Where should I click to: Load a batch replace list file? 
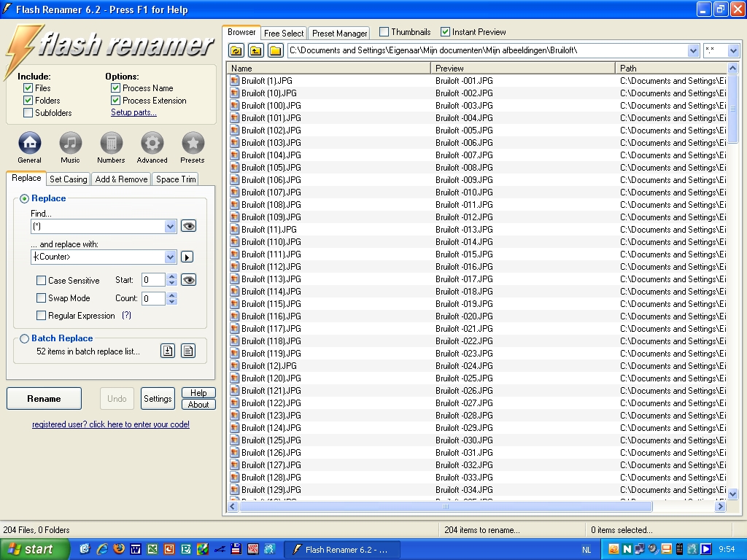168,351
